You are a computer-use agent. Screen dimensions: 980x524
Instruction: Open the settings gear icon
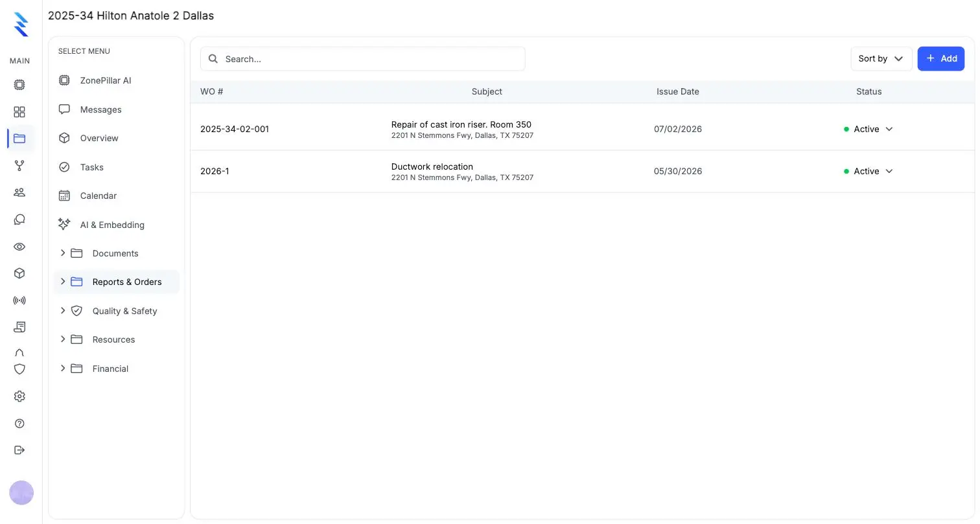[x=19, y=396]
